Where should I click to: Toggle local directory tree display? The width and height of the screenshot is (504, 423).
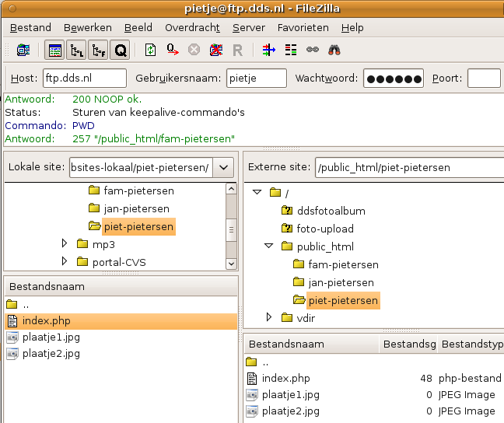[76, 50]
